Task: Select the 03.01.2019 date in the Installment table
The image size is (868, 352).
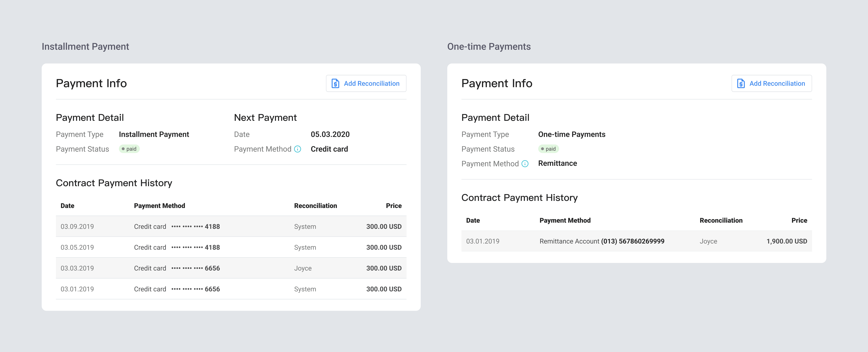Action: click(77, 289)
